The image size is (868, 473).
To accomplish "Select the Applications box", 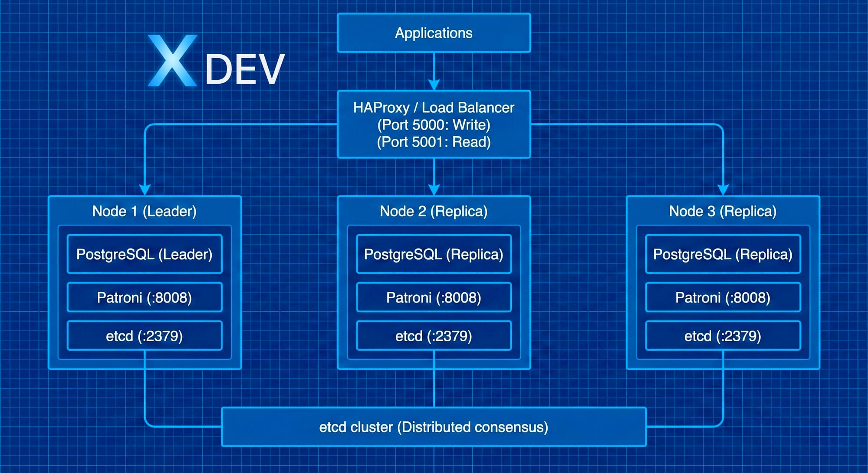I will pos(434,33).
